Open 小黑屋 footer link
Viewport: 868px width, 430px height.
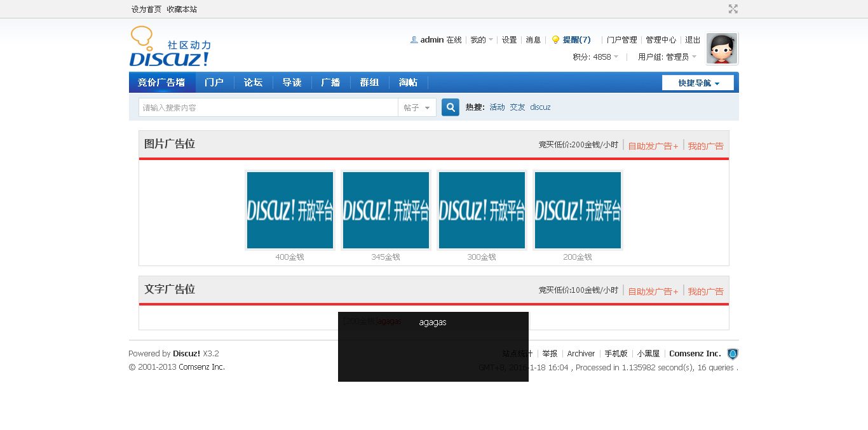coord(648,354)
